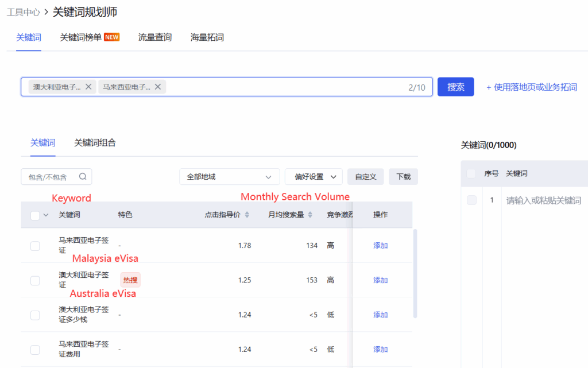Open the 流量查询 tab
The image size is (588, 368).
pos(155,37)
